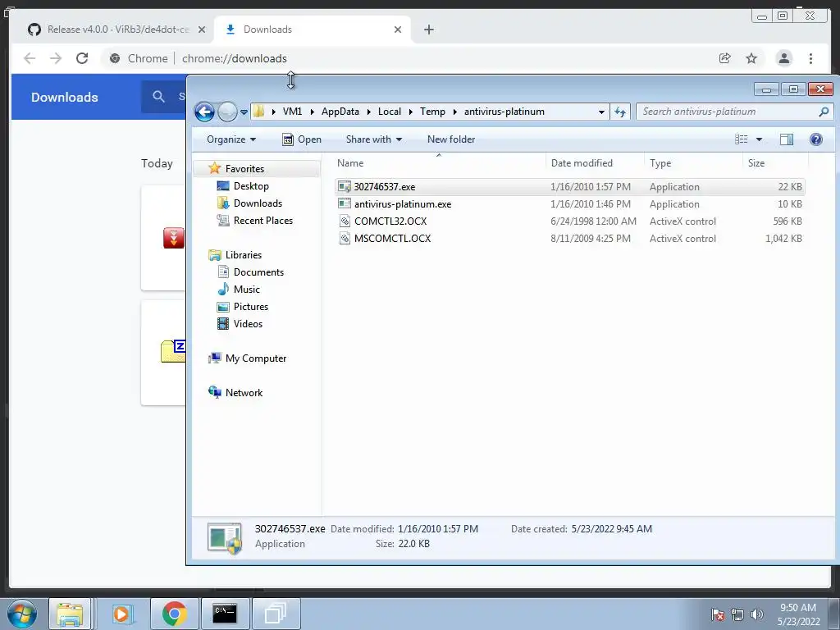Toggle the preview pane icon
The width and height of the screenshot is (840, 630).
coord(787,139)
